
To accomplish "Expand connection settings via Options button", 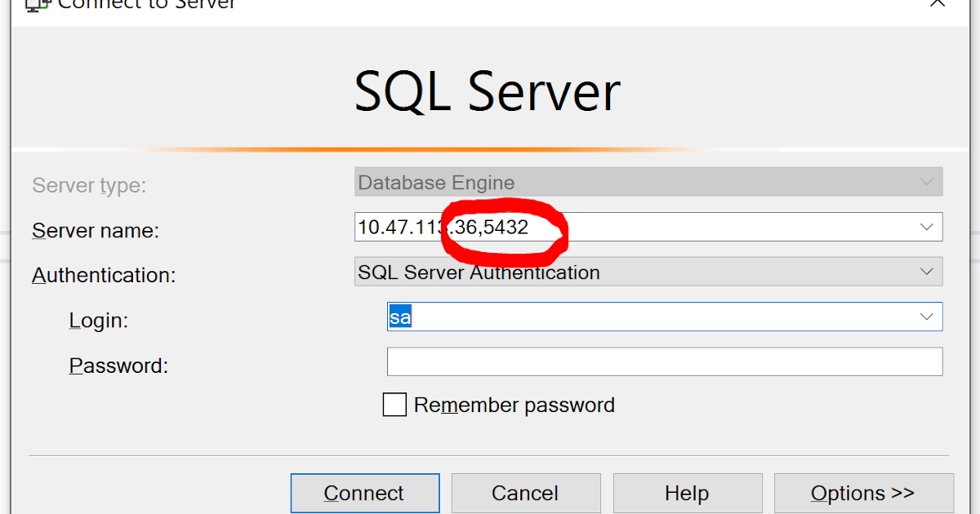I will 863,493.
